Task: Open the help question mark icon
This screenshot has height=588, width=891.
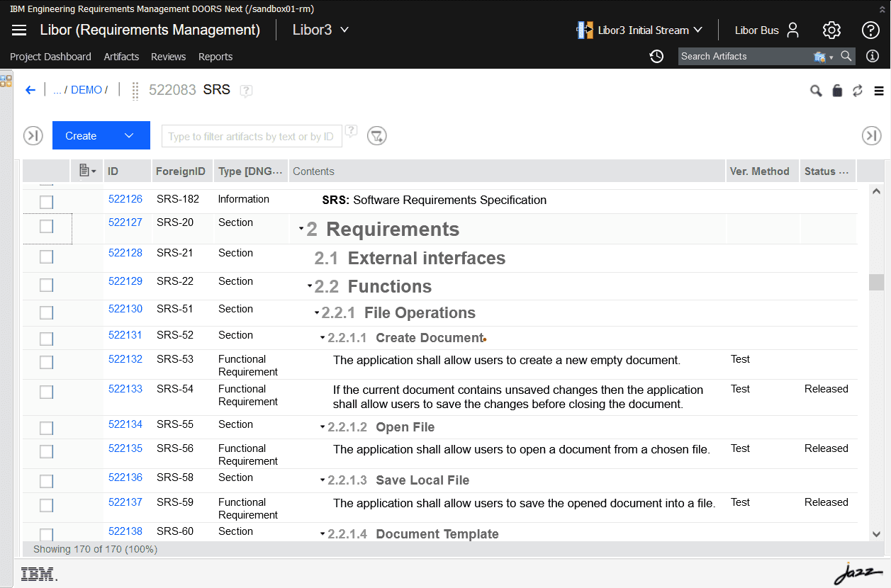Action: 870,30
